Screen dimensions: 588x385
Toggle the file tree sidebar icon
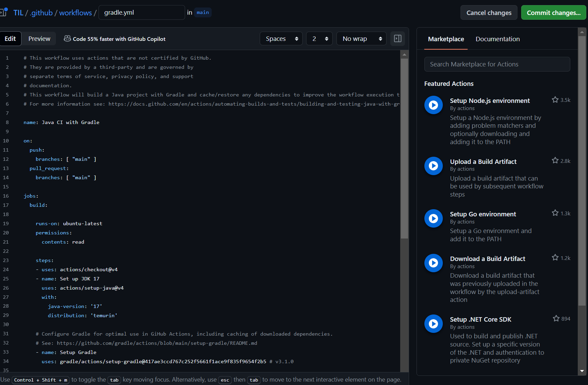coord(3,12)
